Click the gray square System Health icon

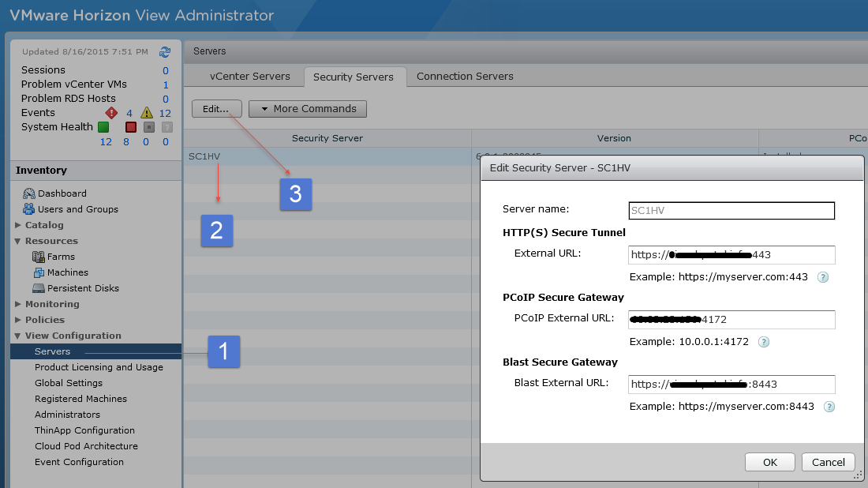pyautogui.click(x=149, y=127)
